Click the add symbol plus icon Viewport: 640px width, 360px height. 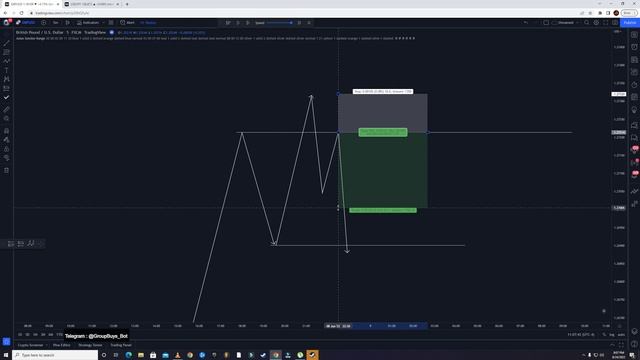click(44, 23)
